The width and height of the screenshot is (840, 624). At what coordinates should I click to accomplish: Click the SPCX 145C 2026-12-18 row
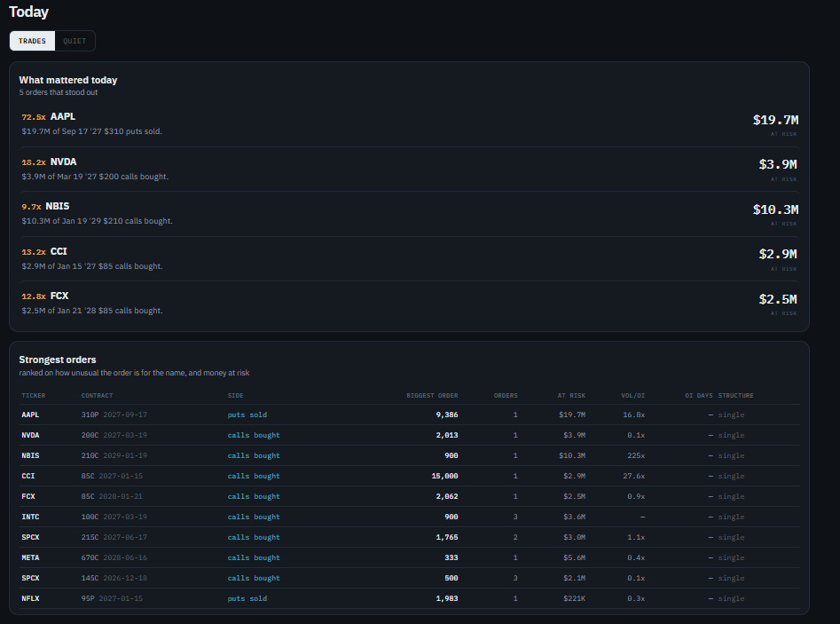tap(409, 578)
